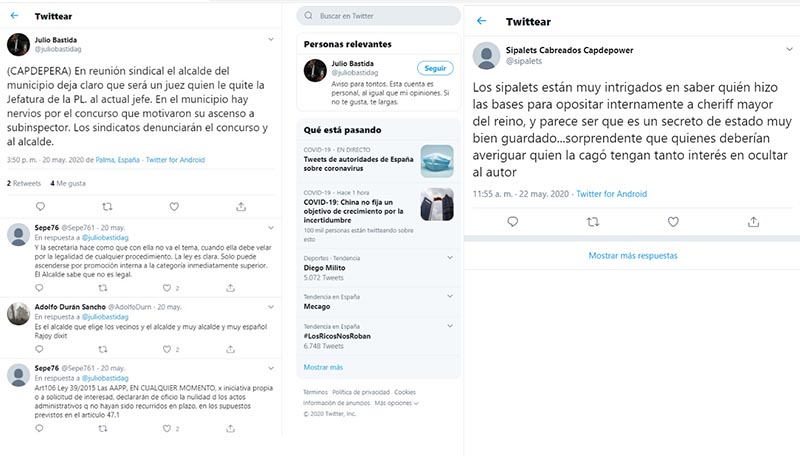The width and height of the screenshot is (800, 456).
Task: Like the Sipalets Cabreados tweet
Action: [x=673, y=222]
